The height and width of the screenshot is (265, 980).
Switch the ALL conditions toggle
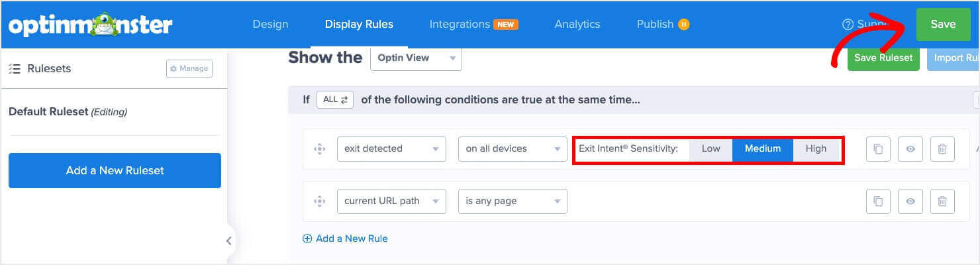[x=335, y=100]
